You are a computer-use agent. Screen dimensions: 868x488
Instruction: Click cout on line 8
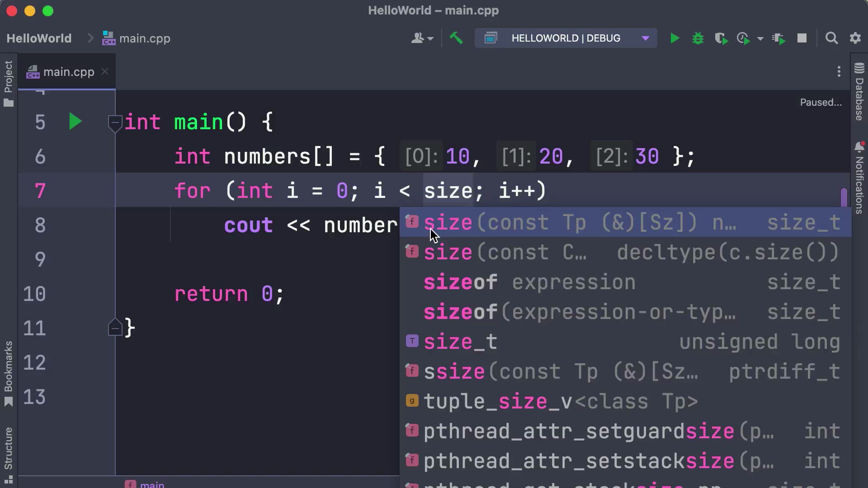(248, 225)
